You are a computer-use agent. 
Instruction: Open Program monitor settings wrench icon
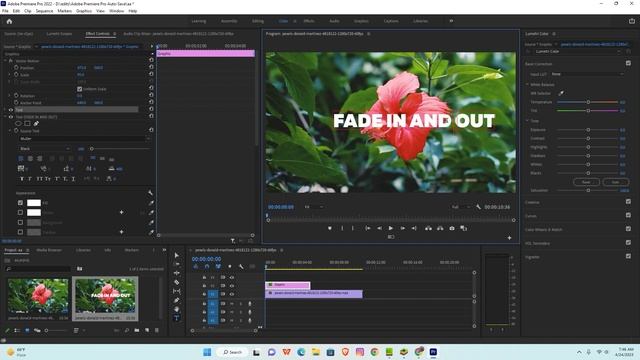(x=478, y=207)
